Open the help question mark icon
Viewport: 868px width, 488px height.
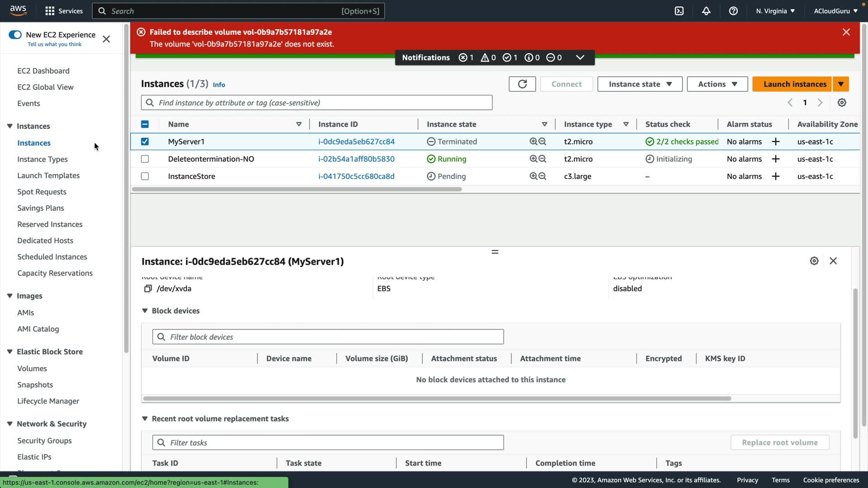click(x=733, y=11)
